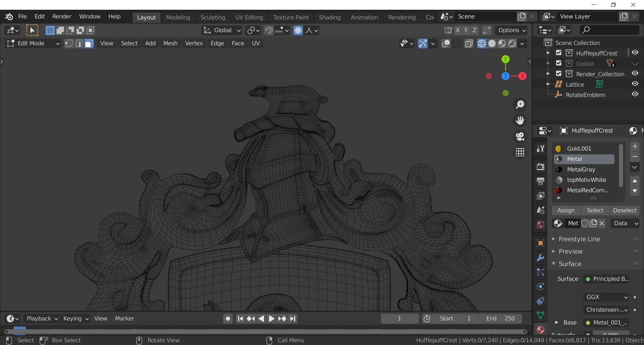644x345 pixels.
Task: Toggle viewport gizmos
Action: pyautogui.click(x=423, y=44)
